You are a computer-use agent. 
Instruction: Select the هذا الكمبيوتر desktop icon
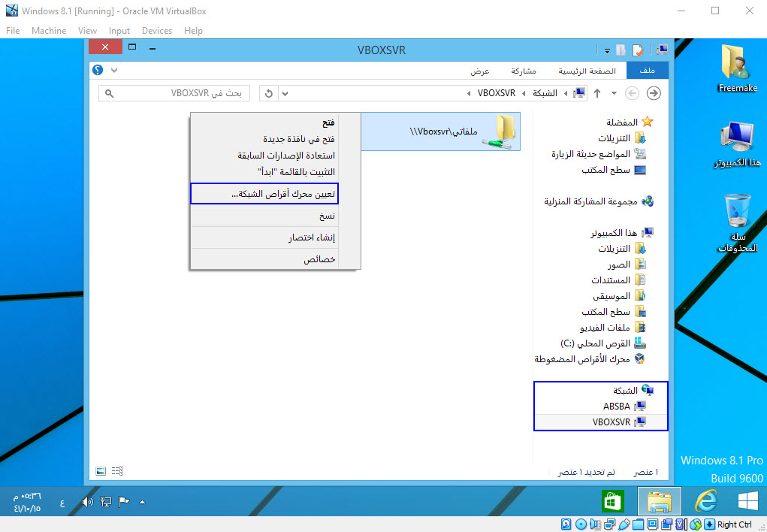tap(738, 144)
